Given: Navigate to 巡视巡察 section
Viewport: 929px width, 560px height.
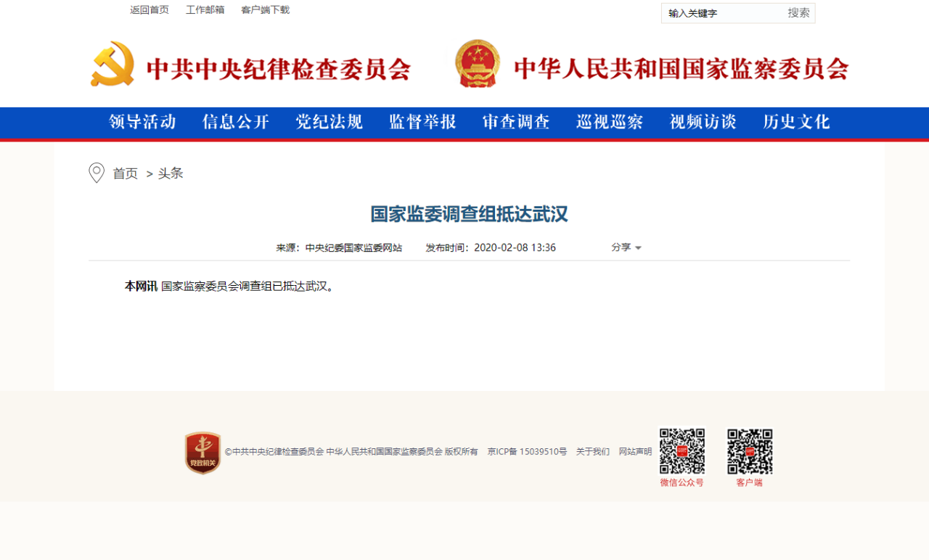Looking at the screenshot, I should click(610, 122).
